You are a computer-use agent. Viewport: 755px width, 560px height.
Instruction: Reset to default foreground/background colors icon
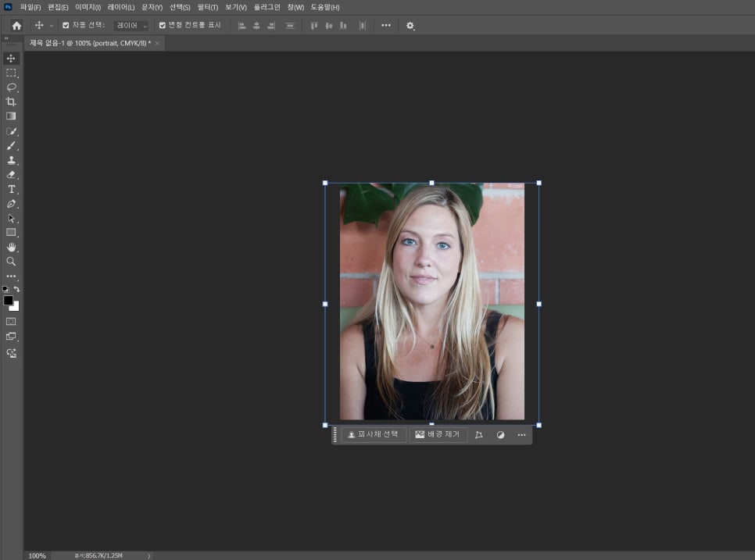coord(5,289)
